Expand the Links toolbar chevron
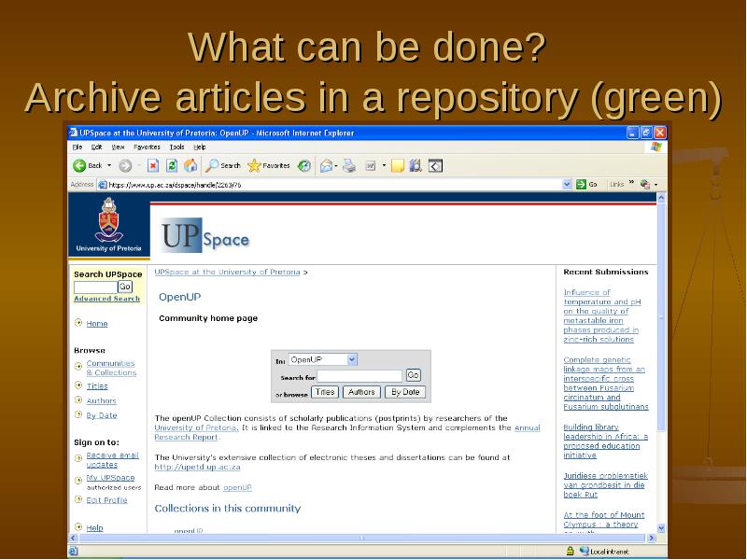 632,182
